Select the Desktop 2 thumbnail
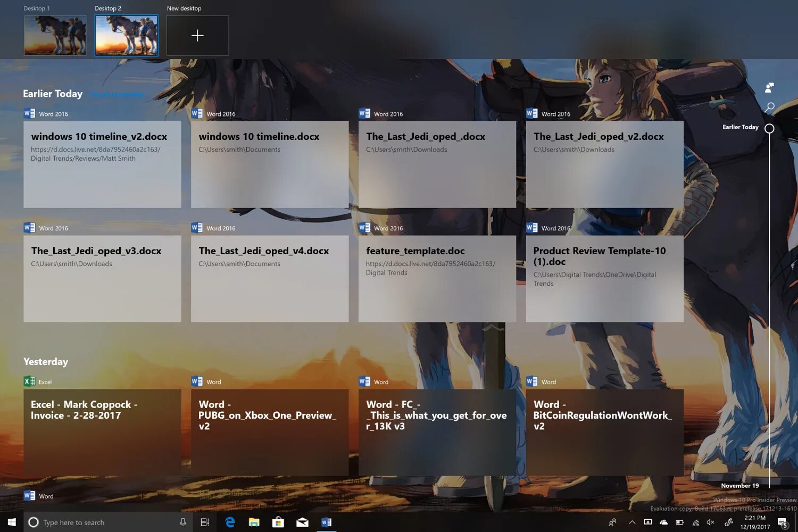Screen dimensions: 798x532 [127, 35]
